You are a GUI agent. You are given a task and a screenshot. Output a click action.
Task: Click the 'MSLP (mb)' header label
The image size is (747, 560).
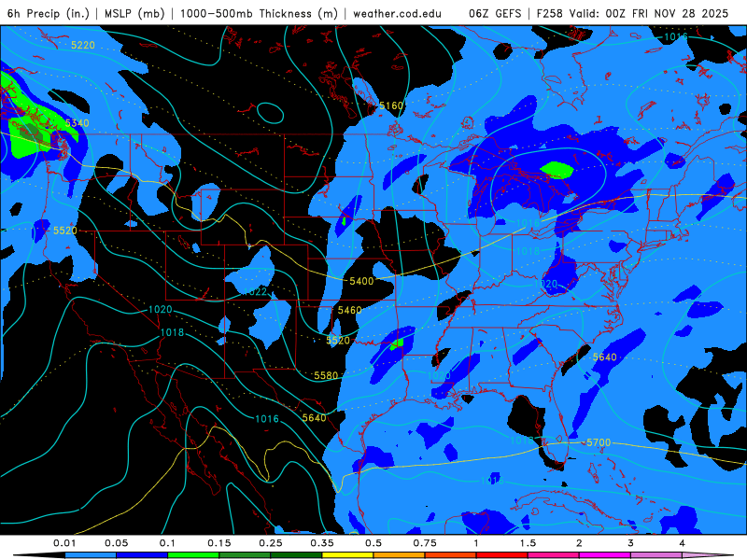coord(134,13)
